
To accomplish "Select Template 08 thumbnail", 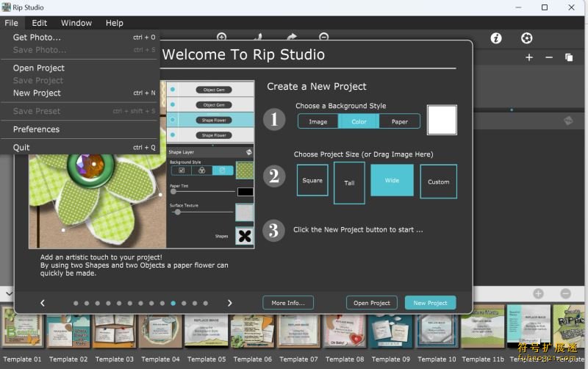I will coord(345,330).
